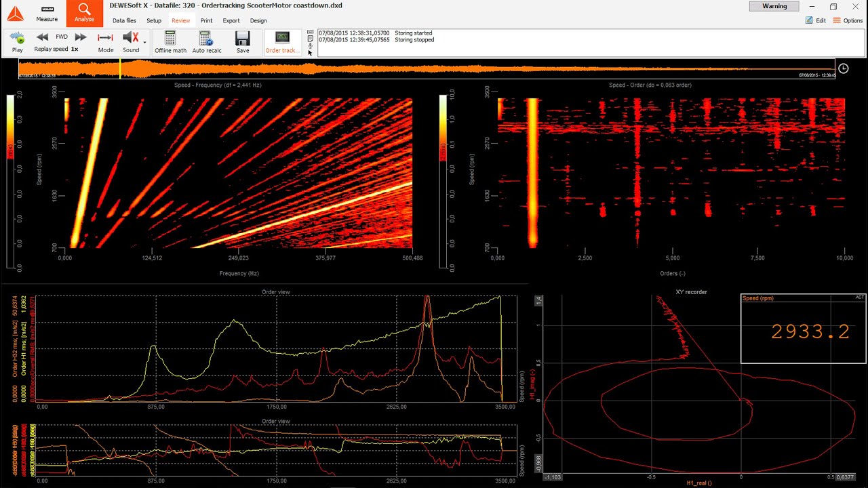This screenshot has width=868, height=488.
Task: Restore down the DEWESoft window
Action: pyautogui.click(x=833, y=6)
